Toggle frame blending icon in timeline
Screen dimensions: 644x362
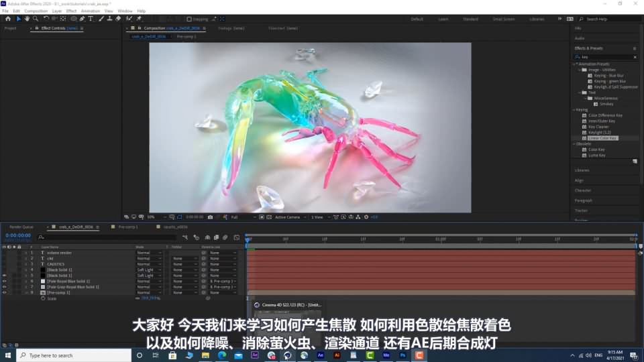[x=217, y=237]
